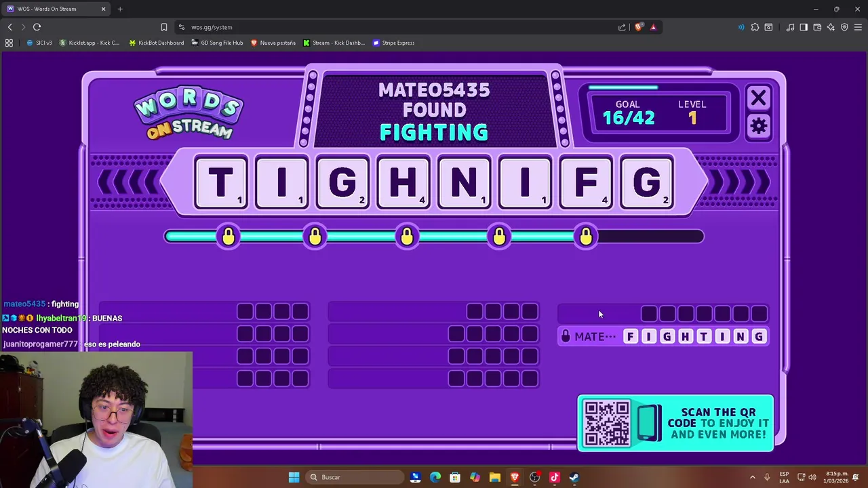The image size is (868, 488).
Task: Open Microsoft Edge from taskbar
Action: pos(435,477)
